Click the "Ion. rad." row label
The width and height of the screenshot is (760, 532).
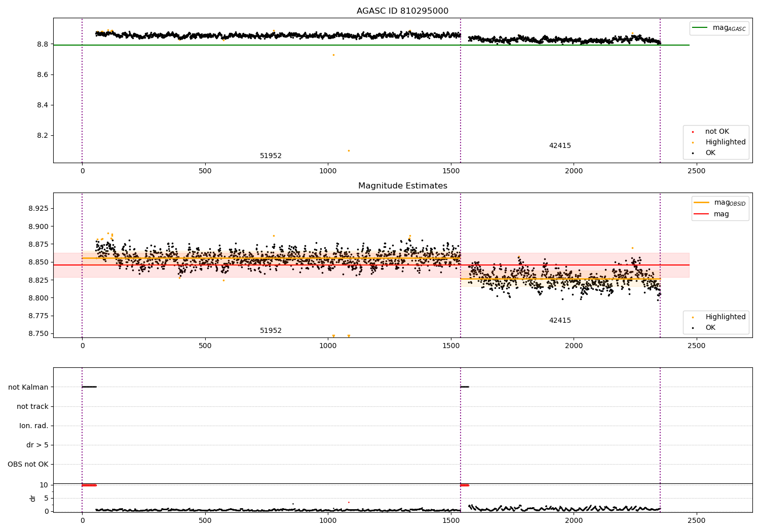tap(34, 426)
